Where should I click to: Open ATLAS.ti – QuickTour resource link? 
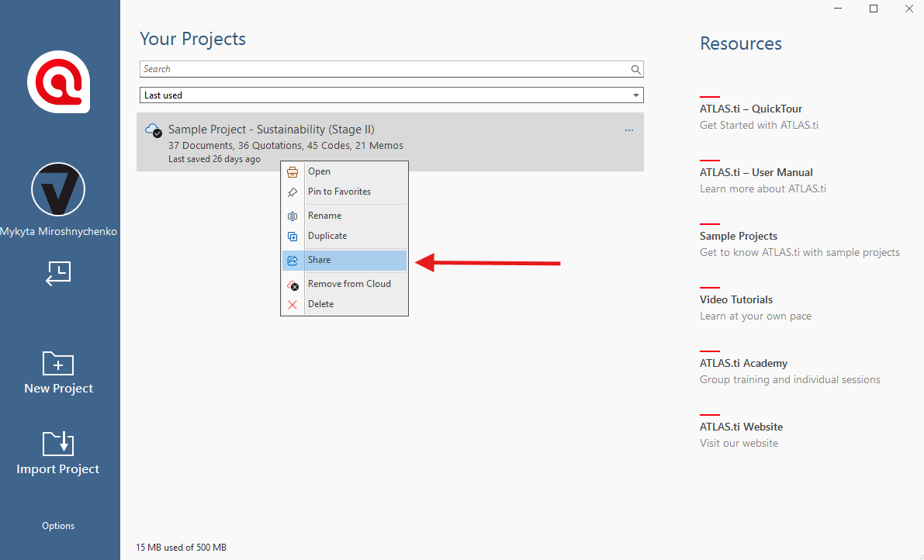tap(751, 109)
